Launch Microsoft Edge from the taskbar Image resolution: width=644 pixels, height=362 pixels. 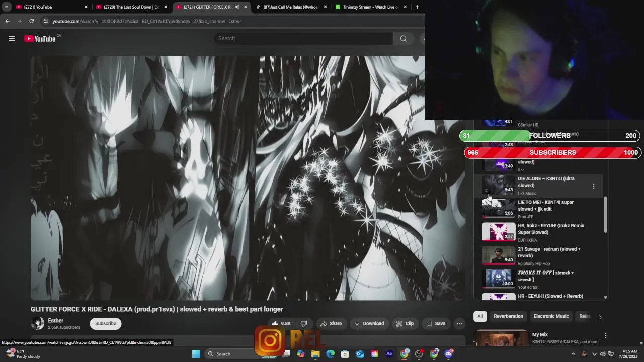click(330, 354)
